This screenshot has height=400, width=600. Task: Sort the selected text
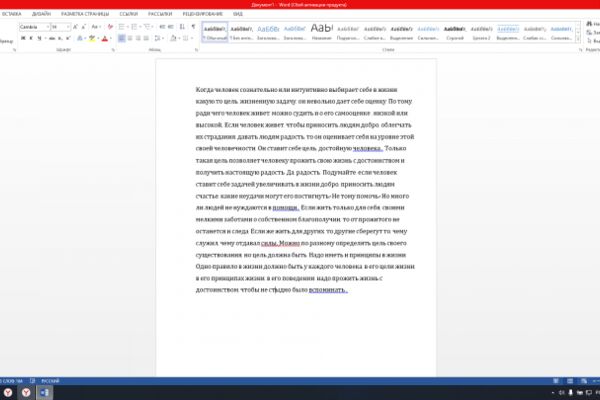point(182,27)
